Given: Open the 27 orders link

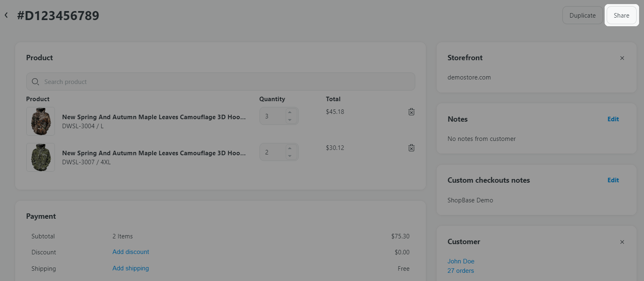Looking at the screenshot, I should click(461, 271).
